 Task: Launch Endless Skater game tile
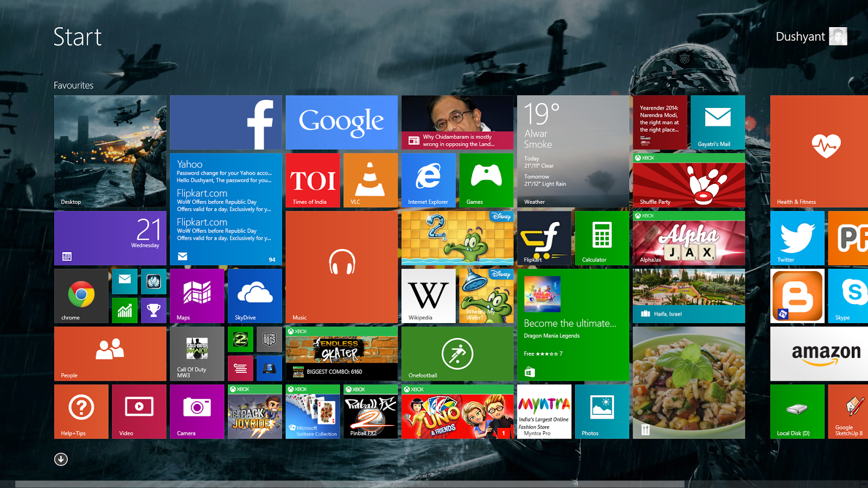click(x=342, y=354)
